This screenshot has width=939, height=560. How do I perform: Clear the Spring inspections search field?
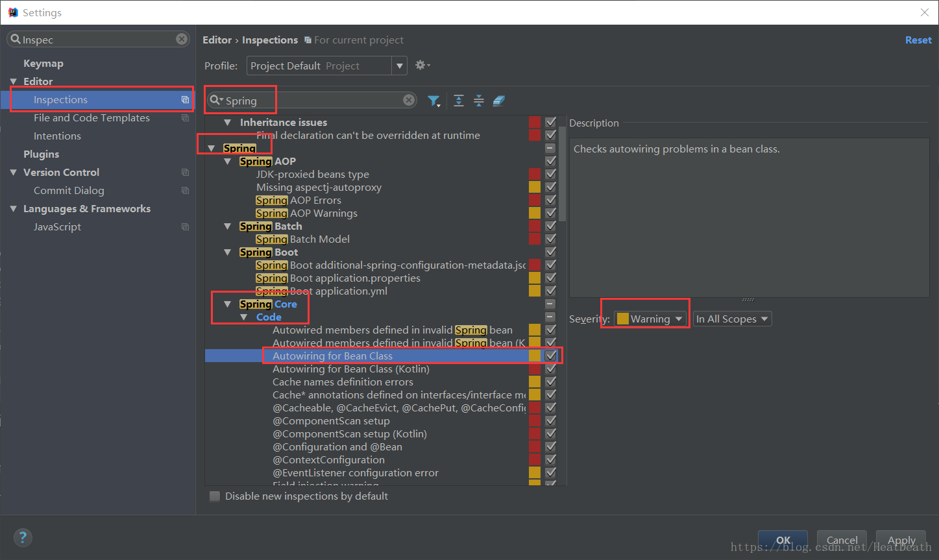(x=409, y=100)
